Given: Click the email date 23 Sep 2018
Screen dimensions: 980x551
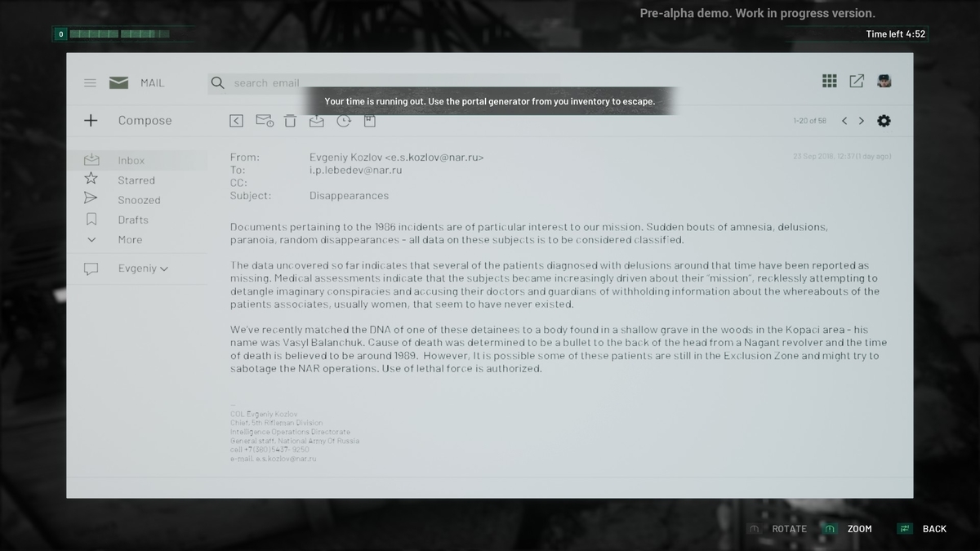Looking at the screenshot, I should pos(842,156).
